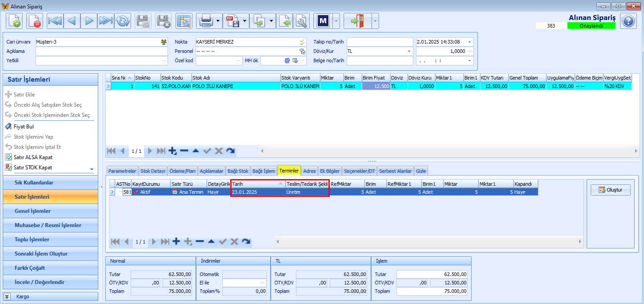Open dropdown arrow next to printer icon
This screenshot has width=644, height=304.
tap(218, 21)
